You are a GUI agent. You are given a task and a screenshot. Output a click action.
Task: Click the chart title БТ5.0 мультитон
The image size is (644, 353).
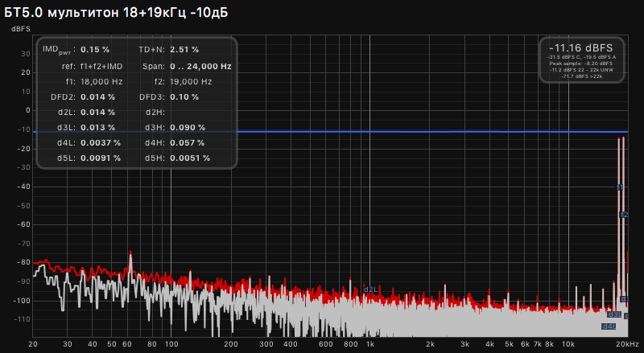116,13
